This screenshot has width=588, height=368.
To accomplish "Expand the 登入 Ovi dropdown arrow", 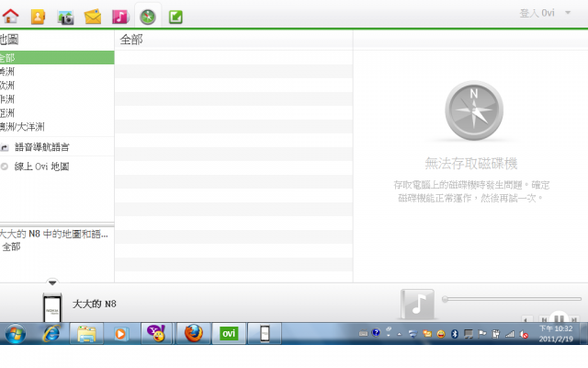I will point(568,13).
